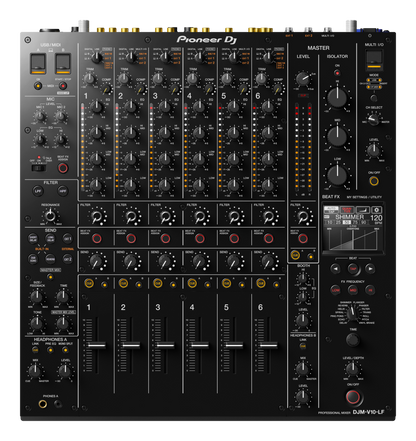Click the USB/MIDI port A button

pos(38,64)
